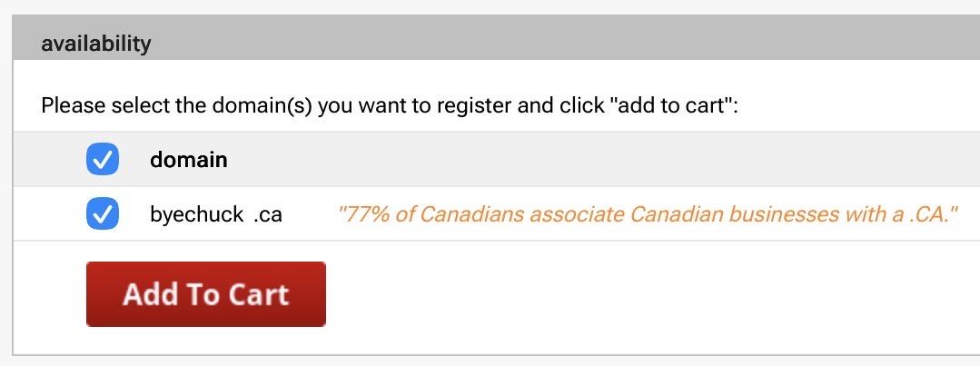Click the quoted "add to cart" instruction phrase
Viewport: 980px width, 366px height.
coord(671,105)
